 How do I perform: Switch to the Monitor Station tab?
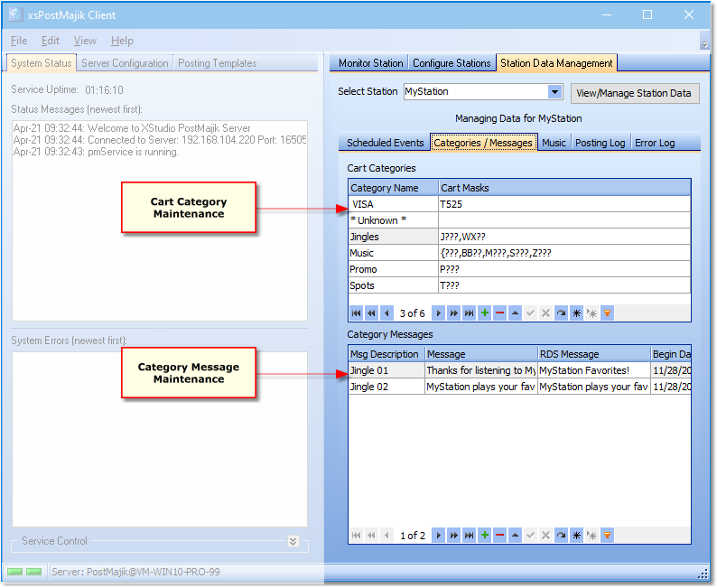371,63
